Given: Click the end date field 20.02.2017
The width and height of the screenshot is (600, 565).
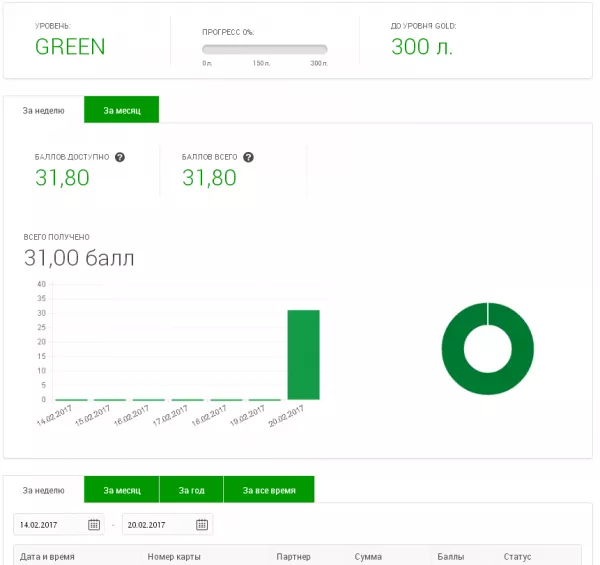Looking at the screenshot, I should coord(158,524).
